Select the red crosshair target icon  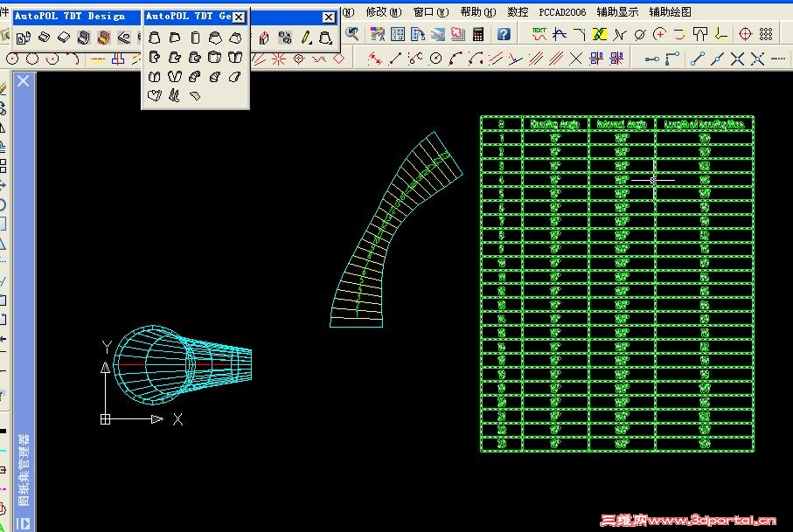click(746, 34)
